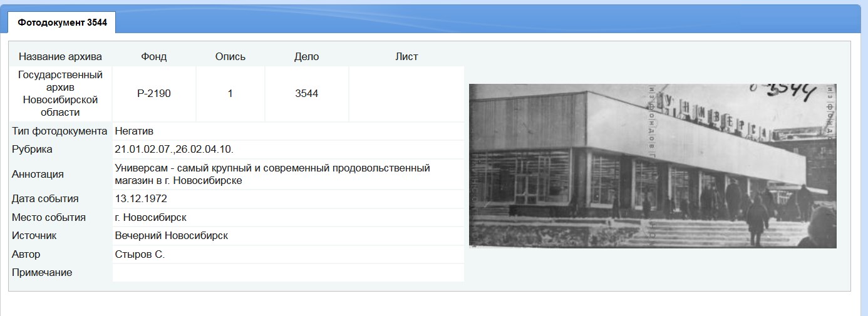Click the empty Лист cell
This screenshot has width=868, height=316.
[406, 94]
